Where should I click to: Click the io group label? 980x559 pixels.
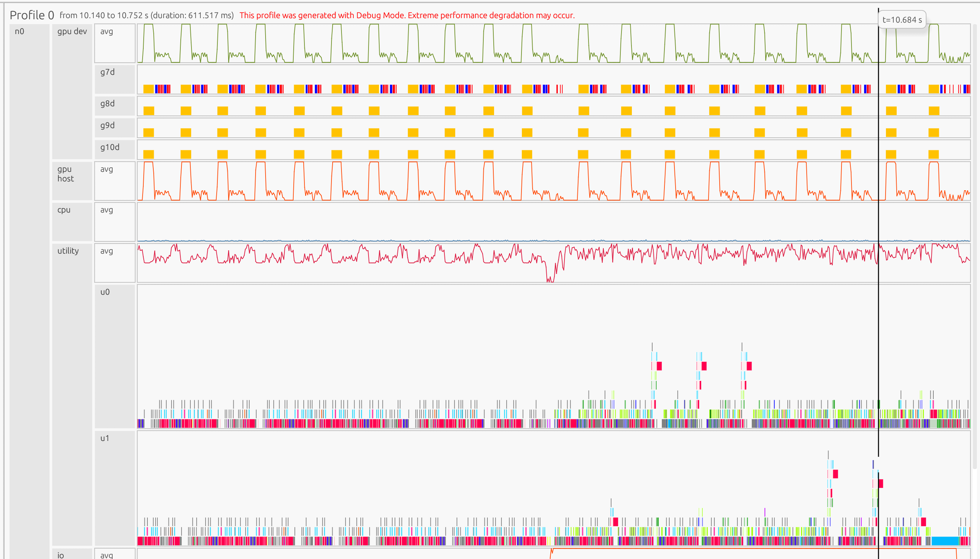[x=61, y=555]
